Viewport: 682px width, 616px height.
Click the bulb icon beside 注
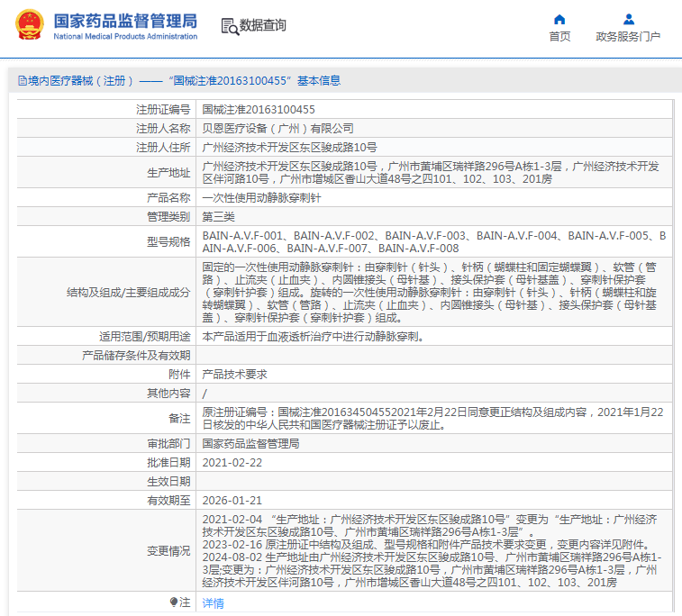coord(174,602)
